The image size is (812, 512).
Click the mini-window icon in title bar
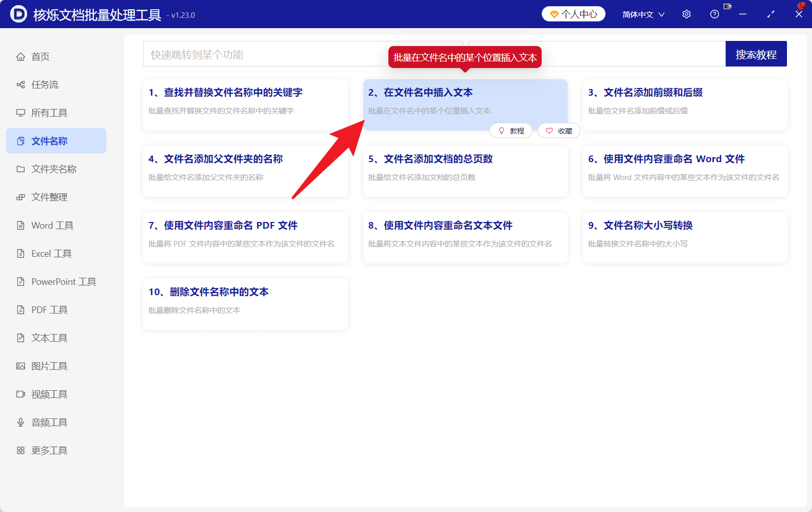pos(727,7)
